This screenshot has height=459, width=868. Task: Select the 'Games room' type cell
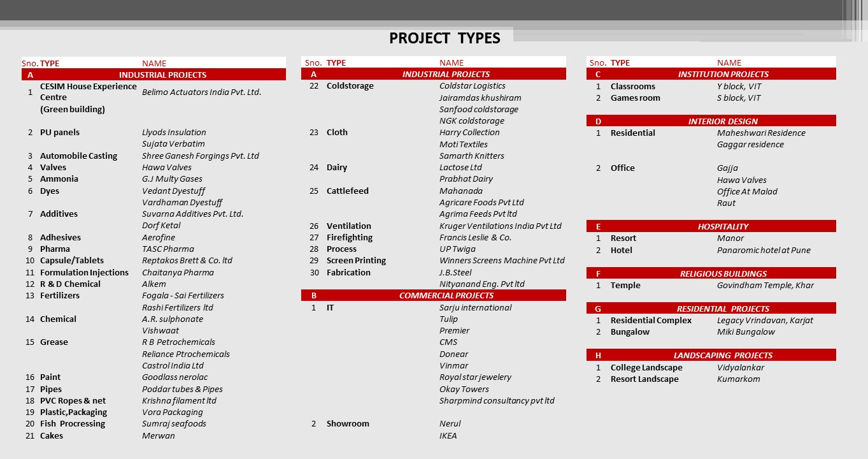pos(636,98)
